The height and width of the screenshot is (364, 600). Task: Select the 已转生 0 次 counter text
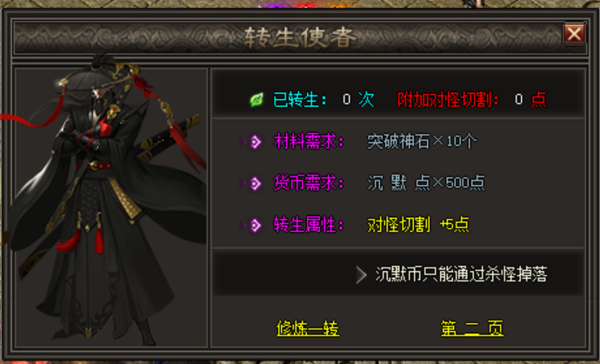[323, 100]
